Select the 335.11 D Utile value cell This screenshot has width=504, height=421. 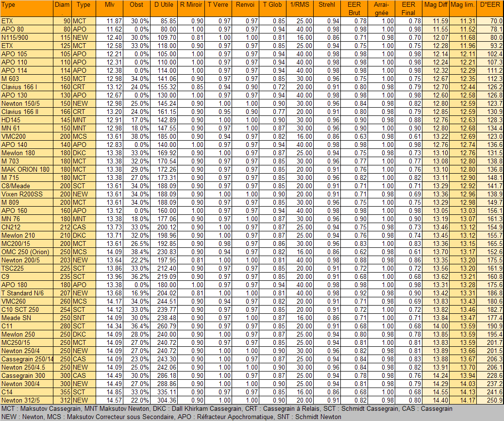click(x=164, y=392)
